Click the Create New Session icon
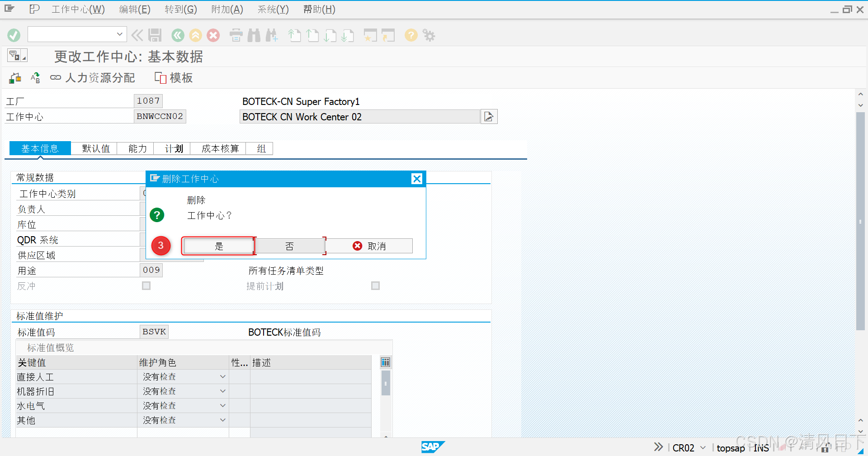The image size is (868, 456). 370,35
